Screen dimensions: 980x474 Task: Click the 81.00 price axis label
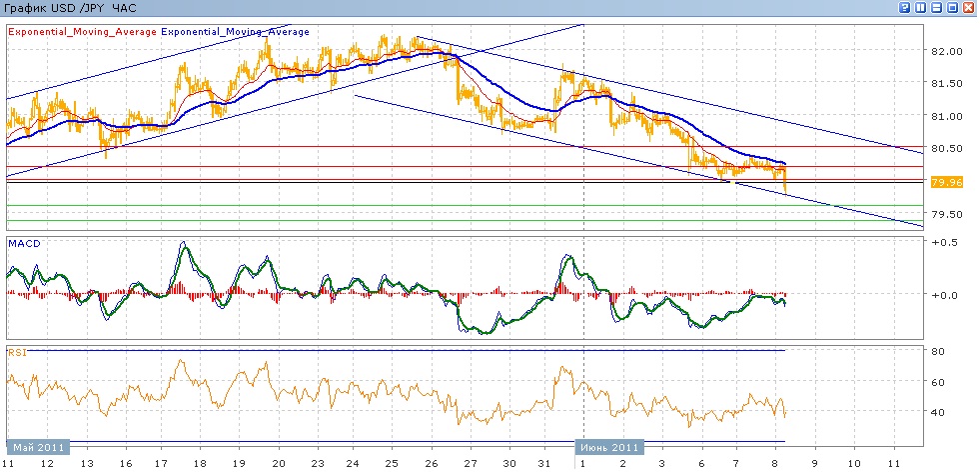coord(947,116)
